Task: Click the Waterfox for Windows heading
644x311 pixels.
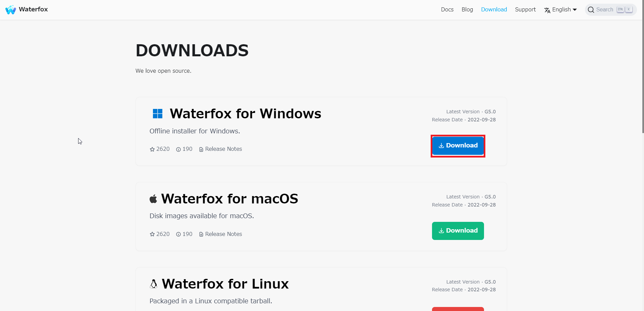Action: [246, 114]
